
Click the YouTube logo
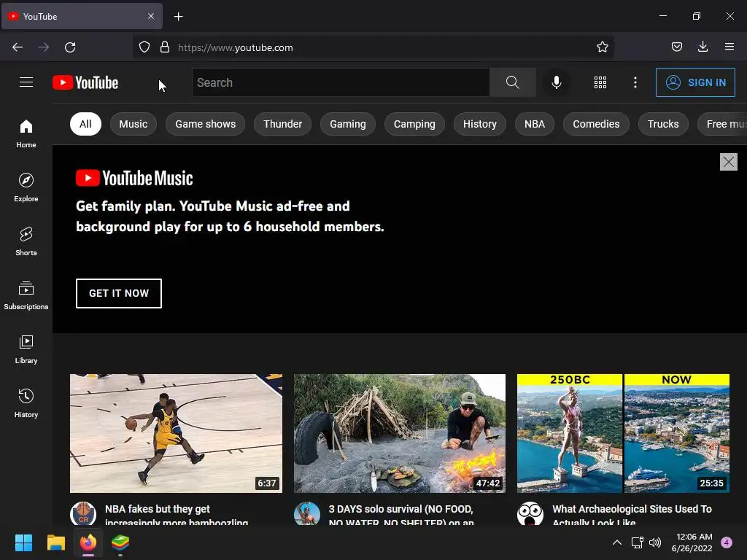tap(85, 82)
